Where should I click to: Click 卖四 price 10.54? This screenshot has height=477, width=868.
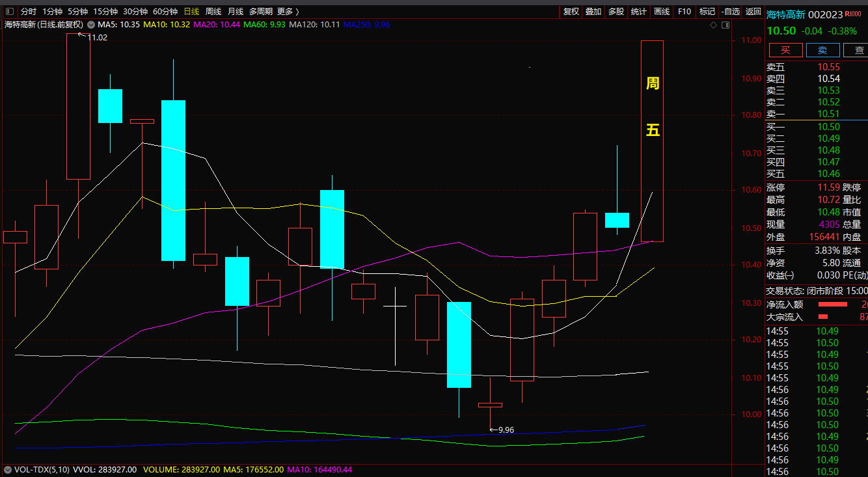tap(828, 79)
